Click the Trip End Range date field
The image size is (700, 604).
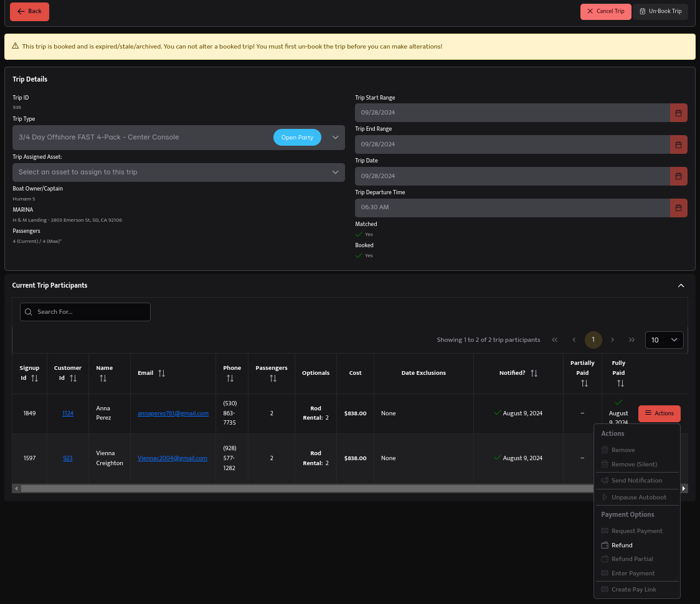point(513,144)
